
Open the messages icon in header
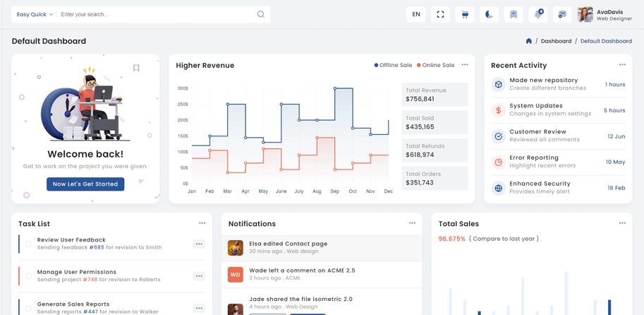(561, 14)
